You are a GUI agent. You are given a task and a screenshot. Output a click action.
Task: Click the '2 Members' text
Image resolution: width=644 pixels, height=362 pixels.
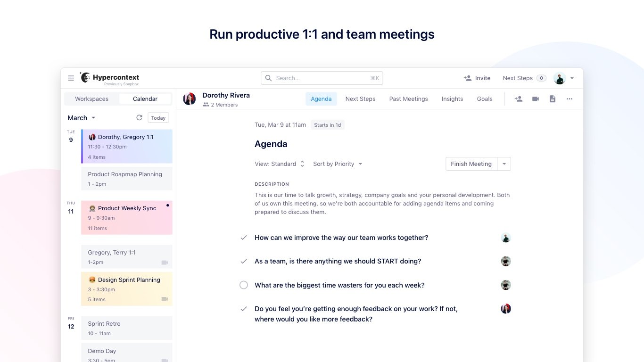(x=224, y=105)
